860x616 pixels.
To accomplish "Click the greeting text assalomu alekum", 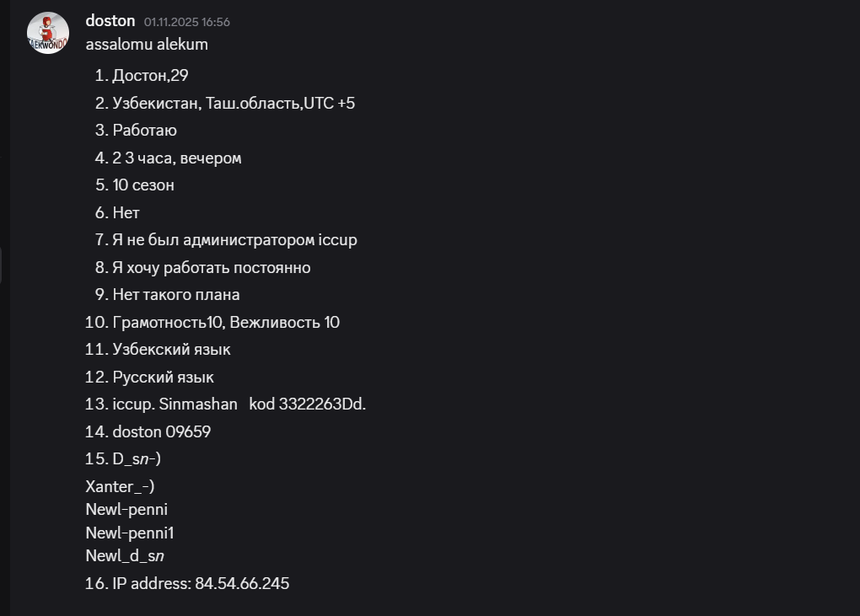I will pyautogui.click(x=146, y=45).
